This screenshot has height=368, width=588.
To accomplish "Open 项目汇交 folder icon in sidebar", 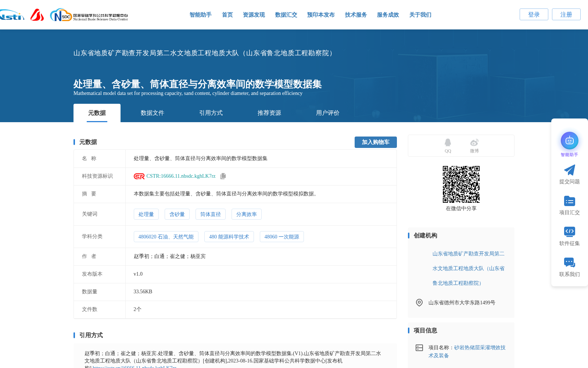I will [569, 201].
